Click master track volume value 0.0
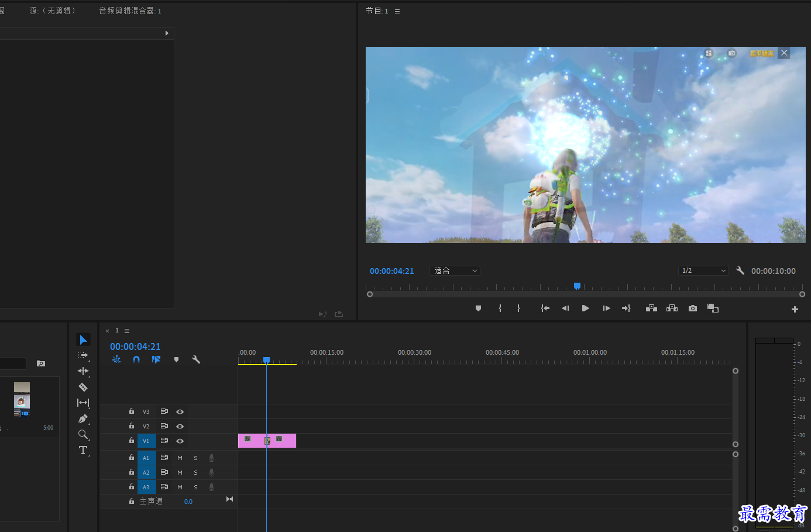 (188, 502)
